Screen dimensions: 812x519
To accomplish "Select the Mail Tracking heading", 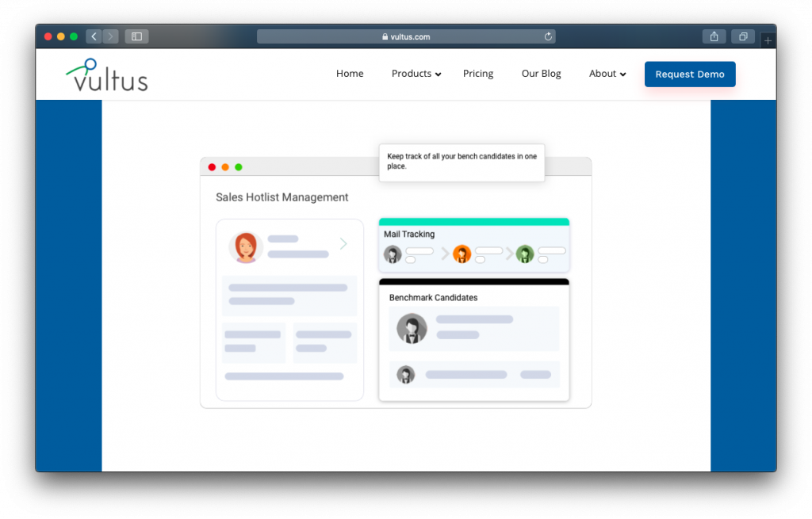I will [409, 234].
